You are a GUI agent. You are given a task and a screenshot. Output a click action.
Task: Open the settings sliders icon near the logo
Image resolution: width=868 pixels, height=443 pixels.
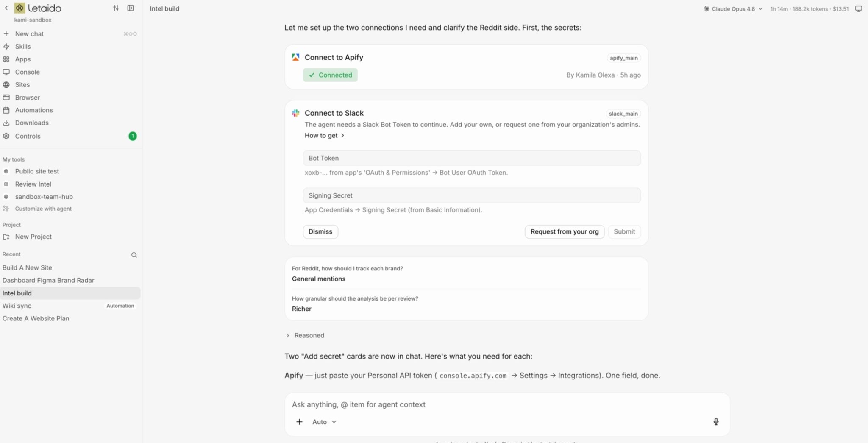pos(116,8)
